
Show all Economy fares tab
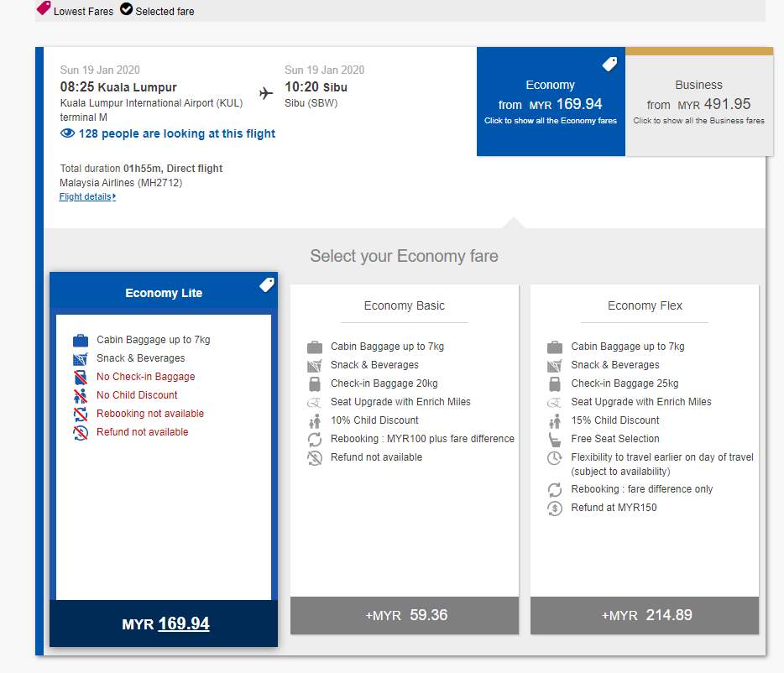coord(551,102)
